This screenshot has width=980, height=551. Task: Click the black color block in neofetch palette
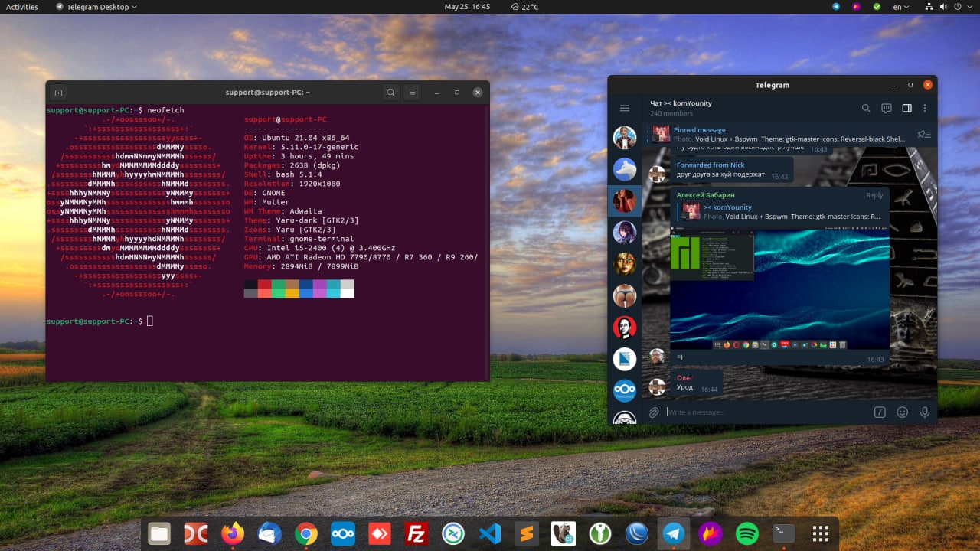(251, 284)
